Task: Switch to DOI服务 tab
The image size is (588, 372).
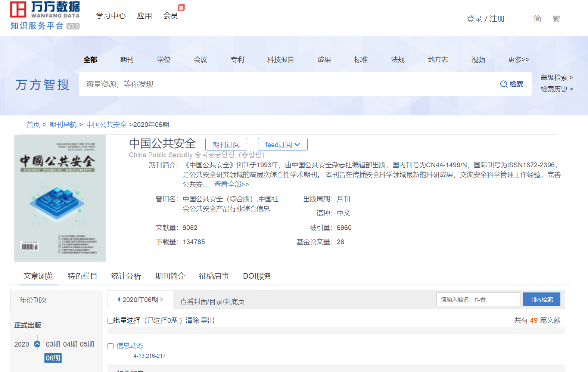Action: click(257, 276)
